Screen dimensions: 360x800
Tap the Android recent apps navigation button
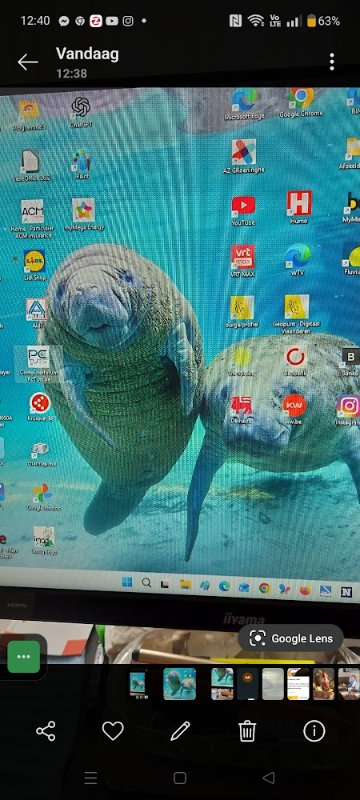(x=91, y=778)
